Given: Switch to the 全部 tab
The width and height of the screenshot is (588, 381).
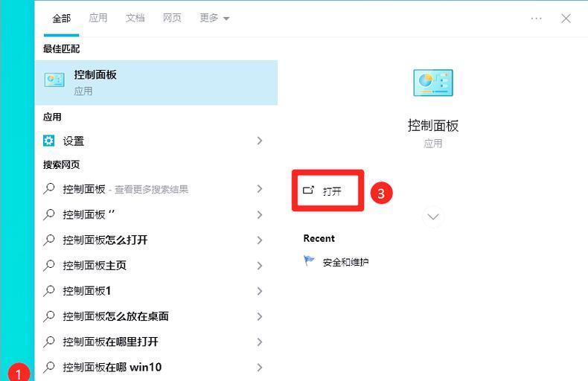Looking at the screenshot, I should (62, 19).
